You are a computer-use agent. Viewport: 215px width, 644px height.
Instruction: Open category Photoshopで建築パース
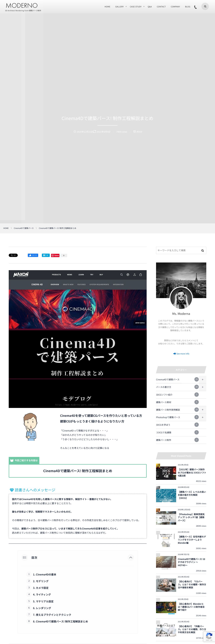168,417
